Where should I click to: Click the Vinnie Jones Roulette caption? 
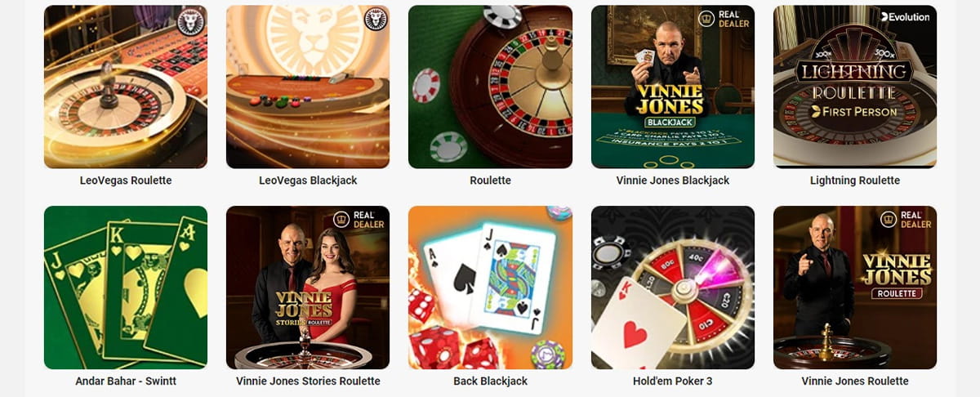tap(855, 381)
